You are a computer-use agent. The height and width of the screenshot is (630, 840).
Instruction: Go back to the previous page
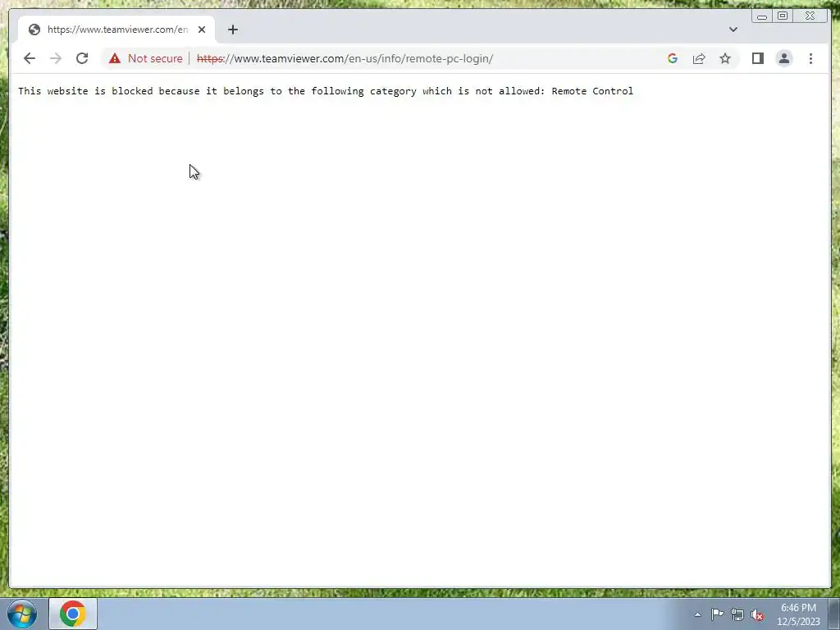coord(30,58)
